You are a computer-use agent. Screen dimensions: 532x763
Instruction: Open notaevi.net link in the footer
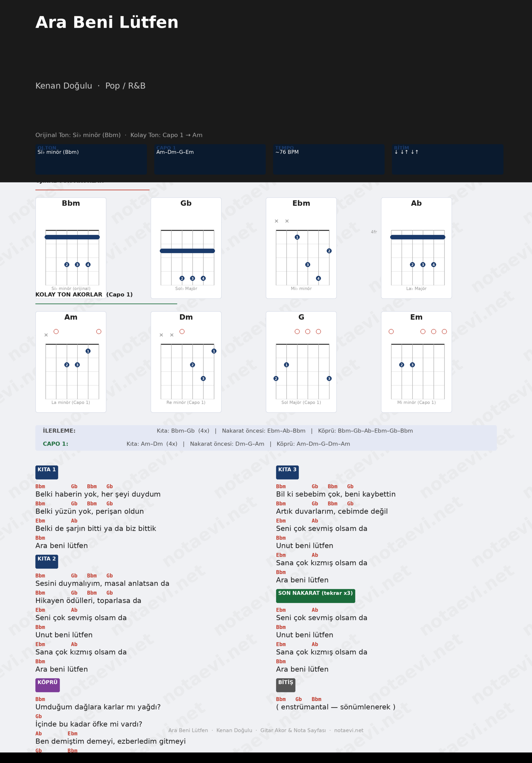tap(349, 730)
